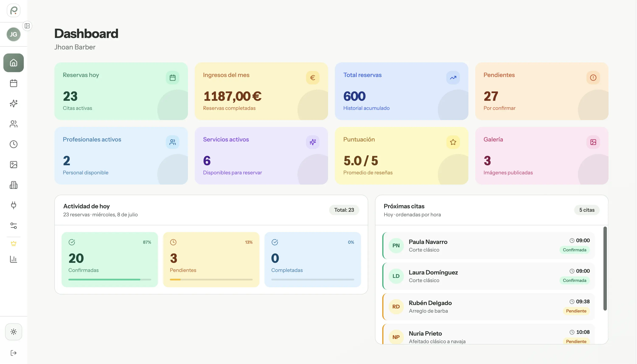This screenshot has width=637, height=364.
Task: Click star icon in Puntuación card
Action: click(453, 142)
